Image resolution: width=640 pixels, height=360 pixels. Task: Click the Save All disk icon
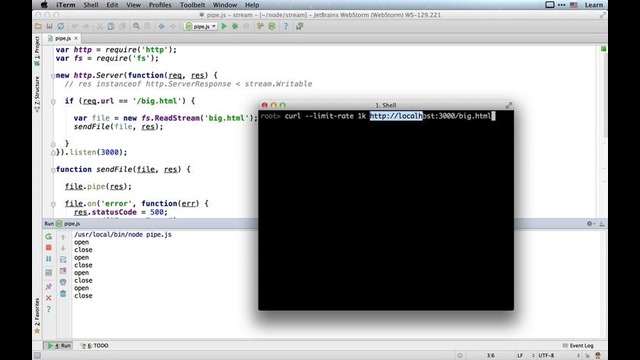pos(49,27)
